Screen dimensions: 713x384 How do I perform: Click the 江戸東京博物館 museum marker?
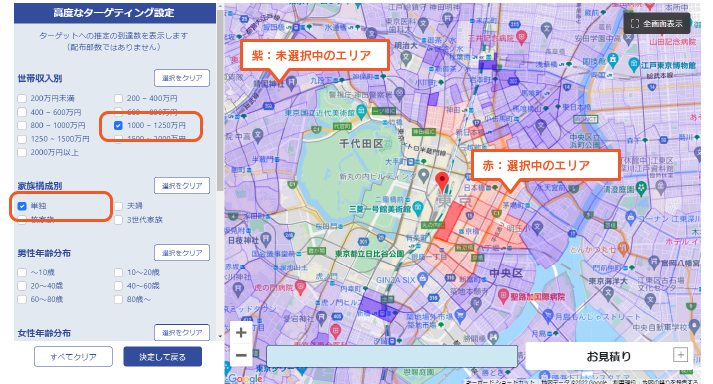click(x=634, y=64)
